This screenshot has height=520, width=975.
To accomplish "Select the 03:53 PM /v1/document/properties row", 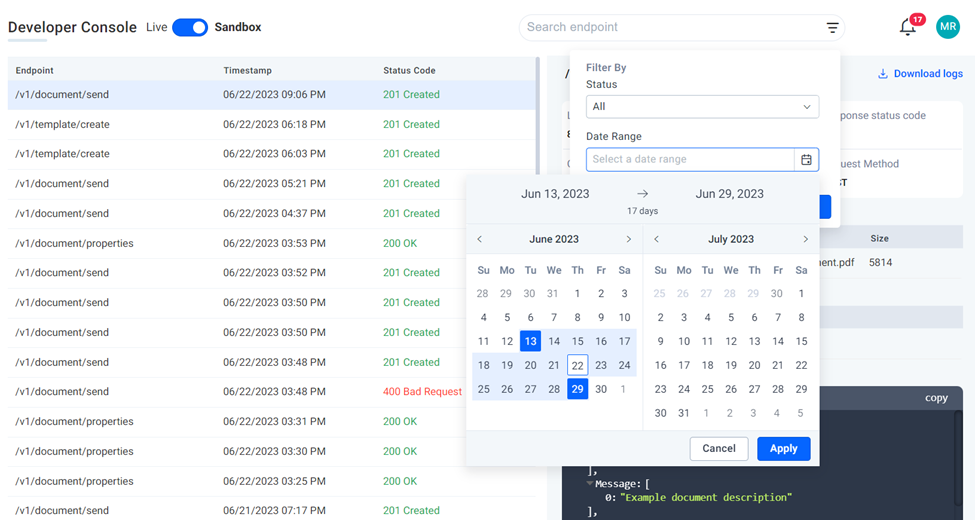I will click(236, 243).
